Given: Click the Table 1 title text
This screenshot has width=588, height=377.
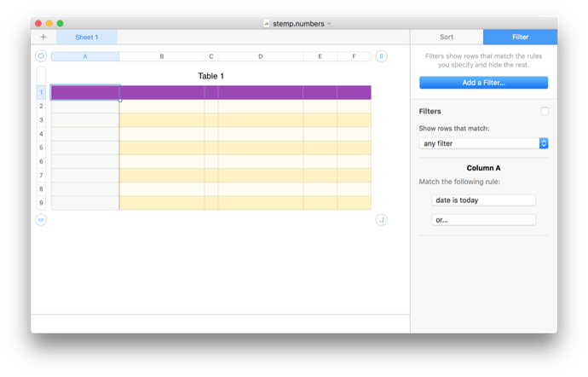Looking at the screenshot, I should [x=210, y=76].
